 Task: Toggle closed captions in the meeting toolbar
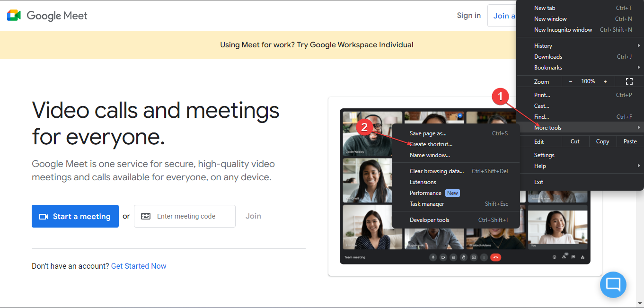453,257
